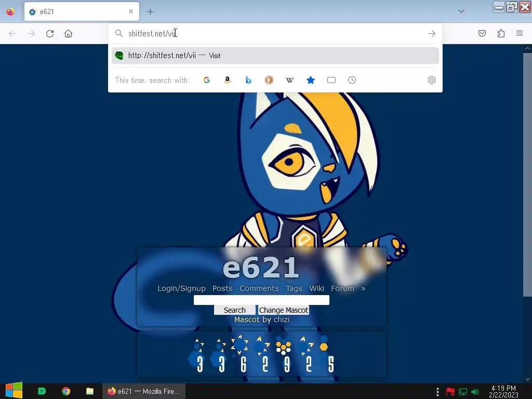Show hidden tray icons dots
The width and height of the screenshot is (532, 399).
437,392
